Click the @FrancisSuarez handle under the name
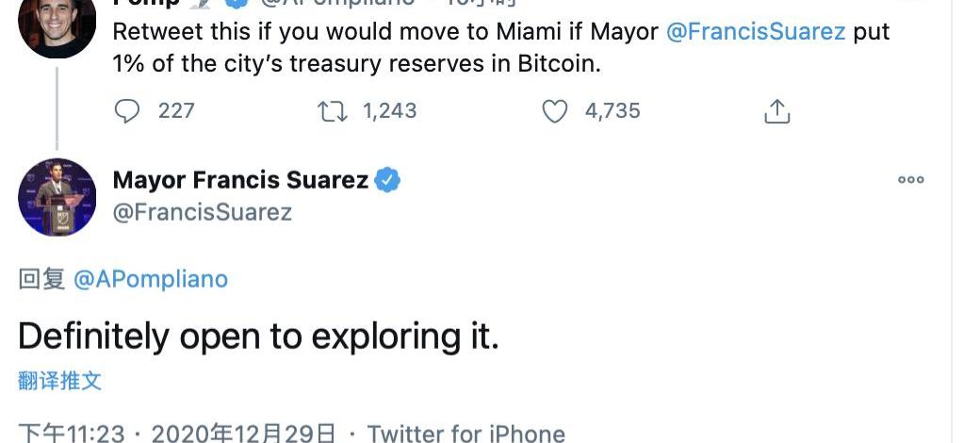 tap(202, 212)
